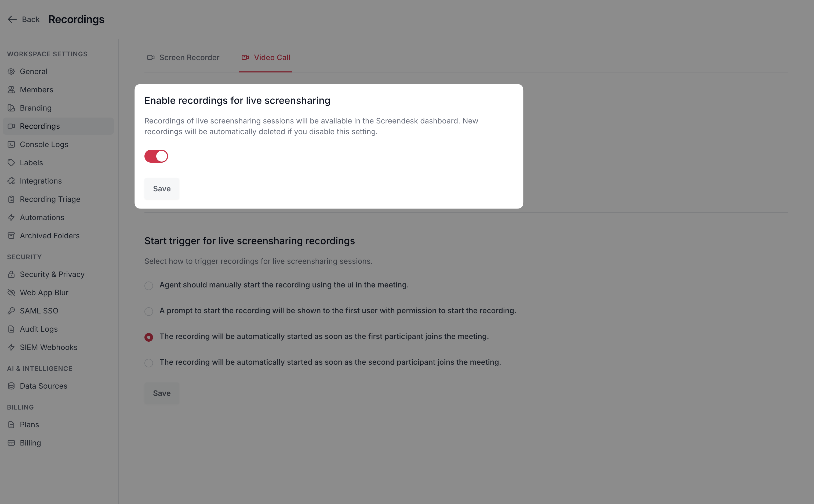The height and width of the screenshot is (504, 814).
Task: Click the SAML SSO key icon
Action: [x=11, y=311]
